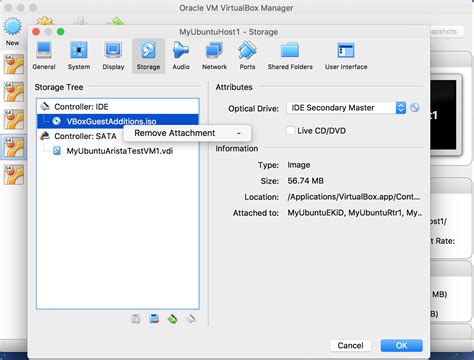Select Controller: IDE in storage tree

coord(118,107)
